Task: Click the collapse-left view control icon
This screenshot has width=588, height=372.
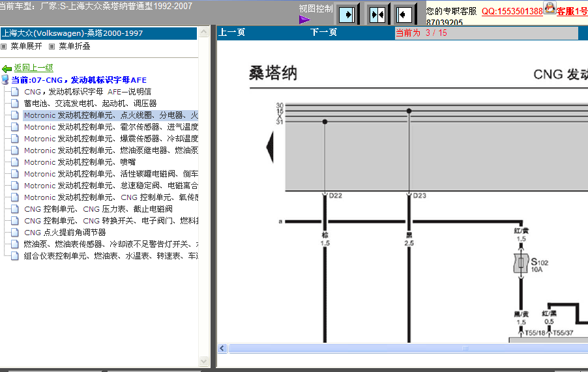Action: click(x=404, y=14)
